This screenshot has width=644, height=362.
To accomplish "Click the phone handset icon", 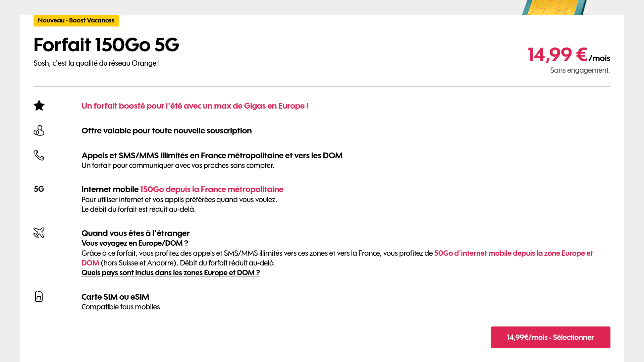I will 39,155.
